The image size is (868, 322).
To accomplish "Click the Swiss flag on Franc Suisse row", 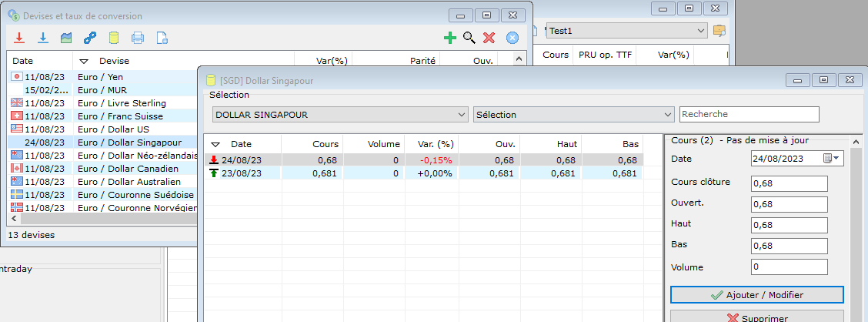I will point(17,116).
